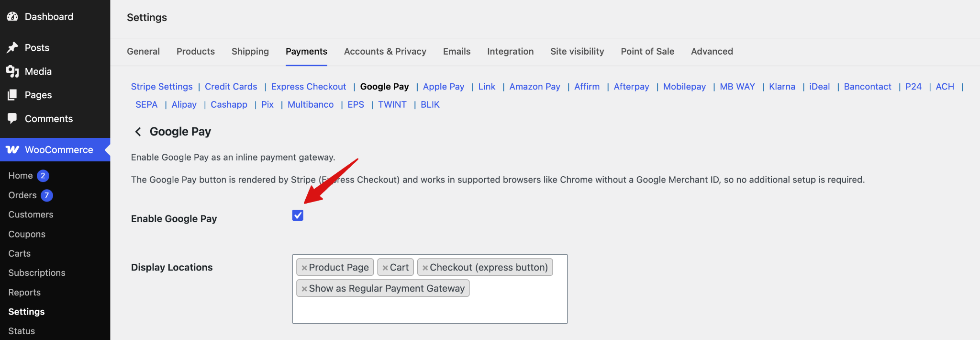The height and width of the screenshot is (340, 980).
Task: Open the MB WAY section link
Action: click(x=737, y=87)
